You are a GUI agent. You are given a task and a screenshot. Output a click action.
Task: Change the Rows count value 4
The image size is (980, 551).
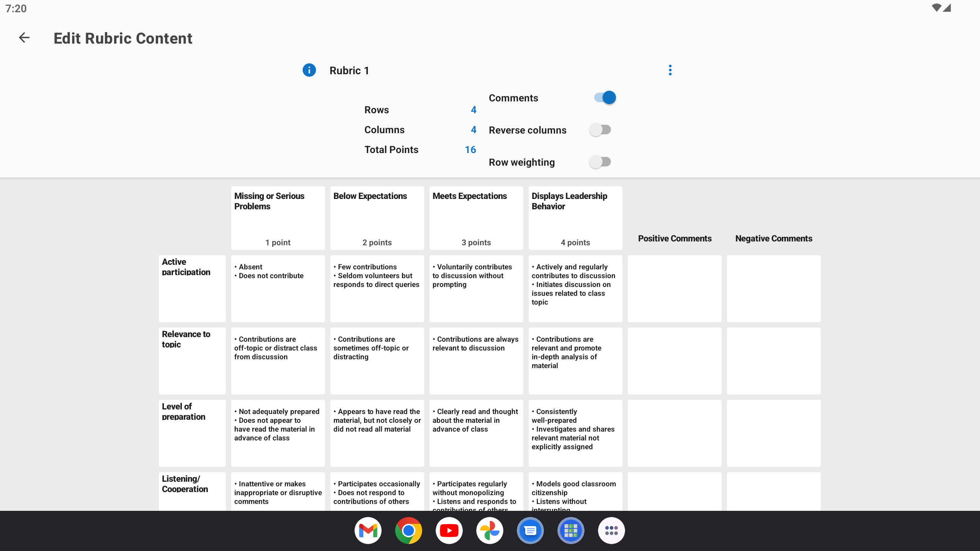click(474, 110)
